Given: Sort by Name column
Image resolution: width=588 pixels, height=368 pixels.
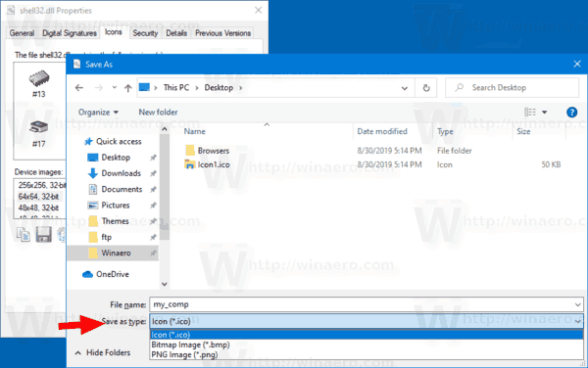Looking at the screenshot, I should 195,131.
